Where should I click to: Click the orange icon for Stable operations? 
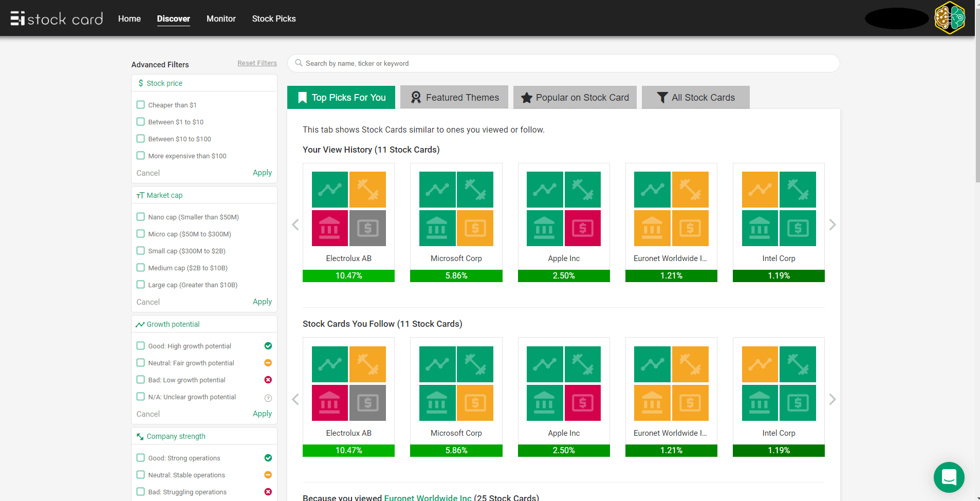(268, 475)
